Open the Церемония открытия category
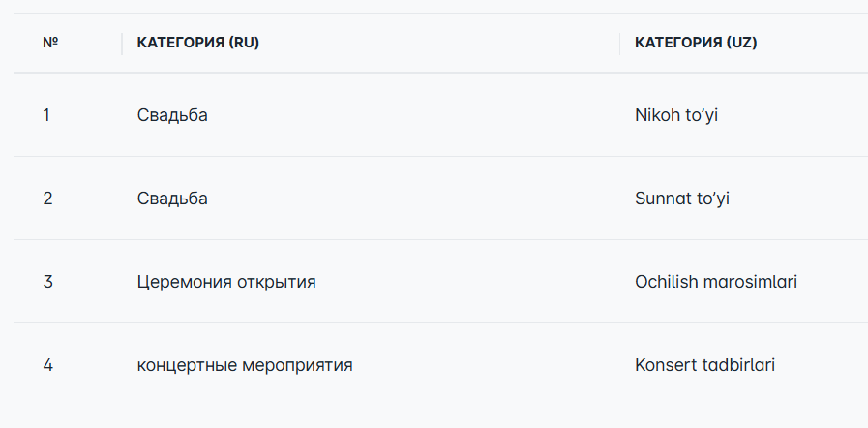868x428 pixels. click(x=226, y=282)
